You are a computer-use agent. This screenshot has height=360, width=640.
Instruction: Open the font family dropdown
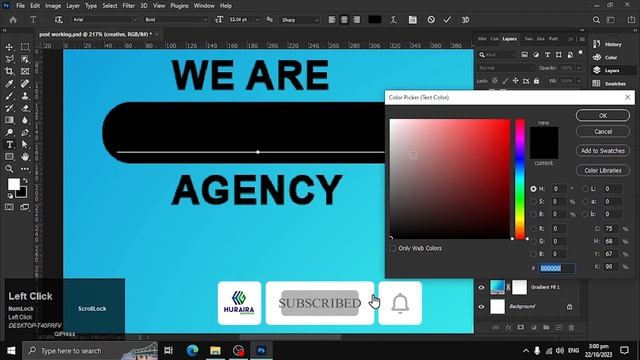tap(135, 20)
